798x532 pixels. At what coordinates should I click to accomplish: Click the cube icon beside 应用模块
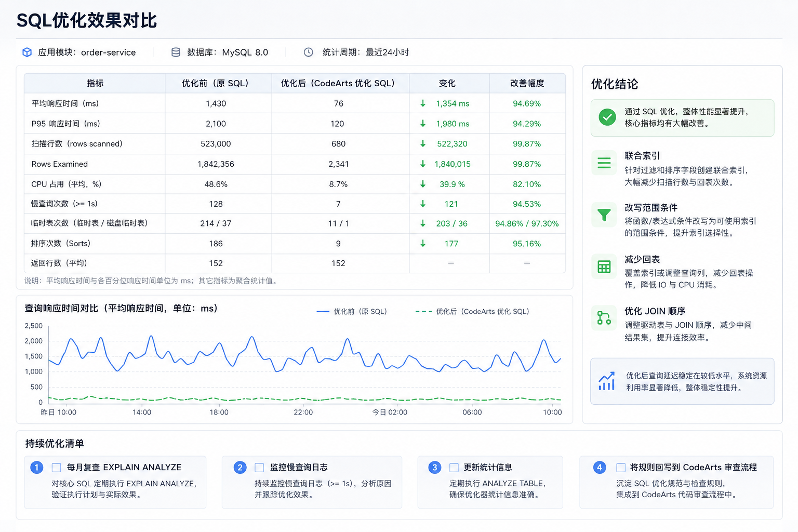[x=27, y=52]
